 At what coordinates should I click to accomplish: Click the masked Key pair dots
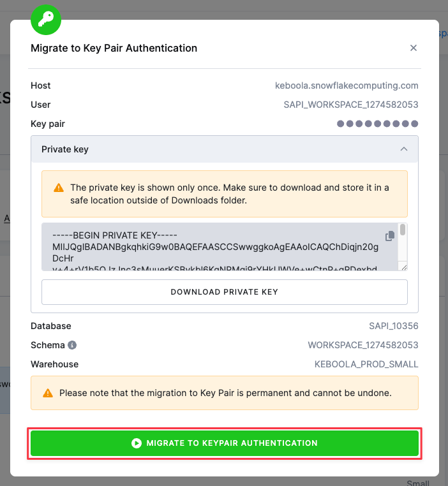[x=377, y=124]
